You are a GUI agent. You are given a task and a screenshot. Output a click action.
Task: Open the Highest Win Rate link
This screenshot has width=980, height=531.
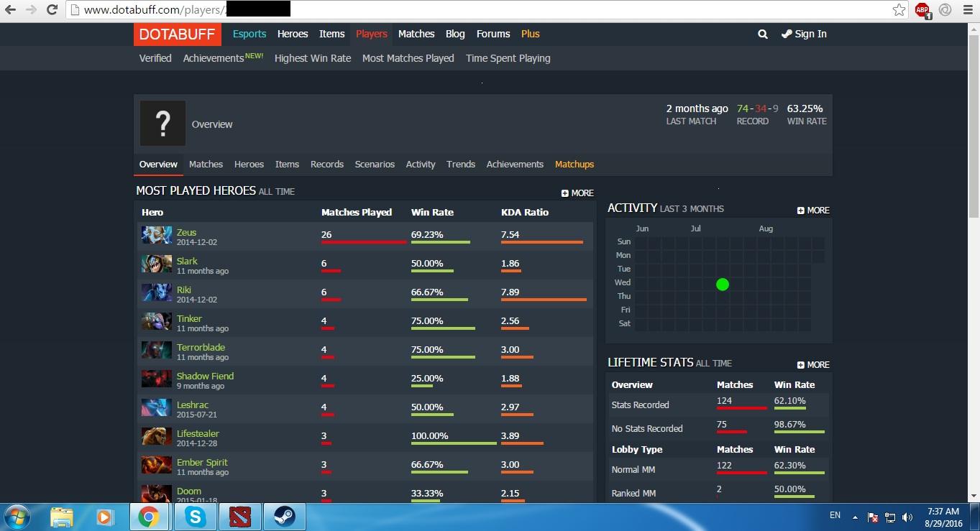pyautogui.click(x=313, y=58)
